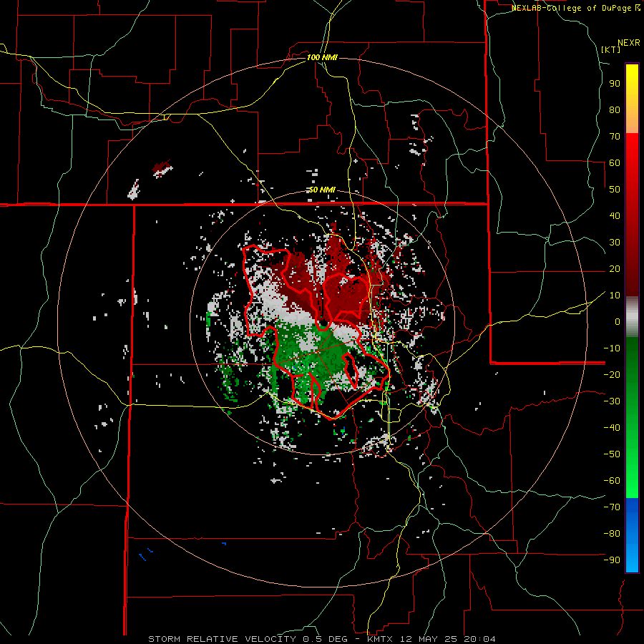The width and height of the screenshot is (644, 644).
Task: Click the blue segment of the color bar
Action: (632, 535)
